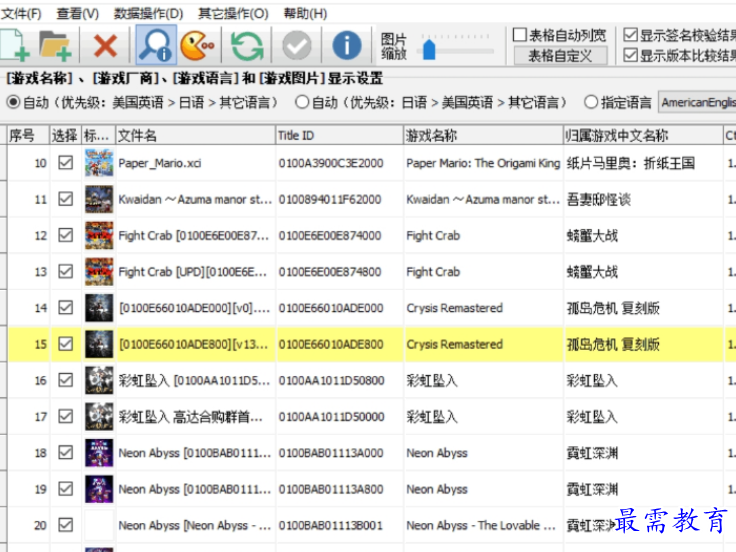Click the 选择 column header
736x552 pixels.
click(x=65, y=135)
